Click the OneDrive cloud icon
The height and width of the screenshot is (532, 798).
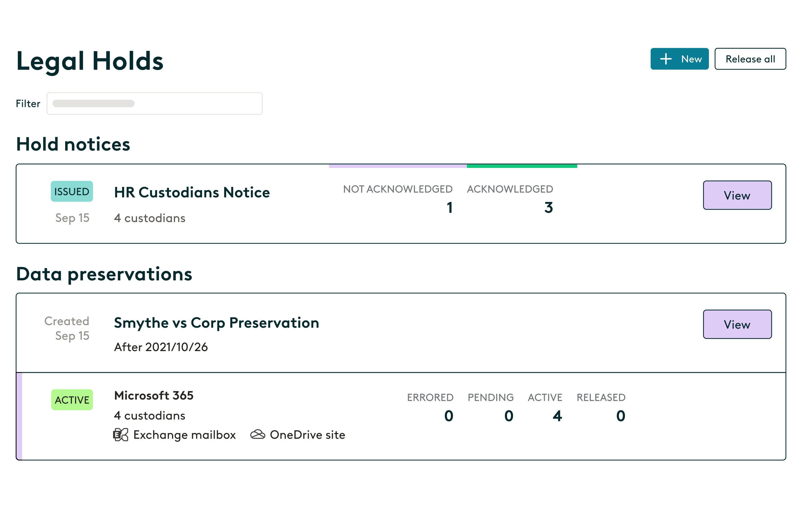pos(257,434)
